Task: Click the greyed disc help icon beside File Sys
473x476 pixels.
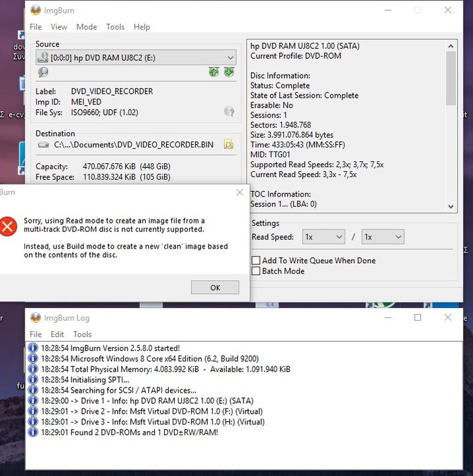Action: [x=229, y=112]
